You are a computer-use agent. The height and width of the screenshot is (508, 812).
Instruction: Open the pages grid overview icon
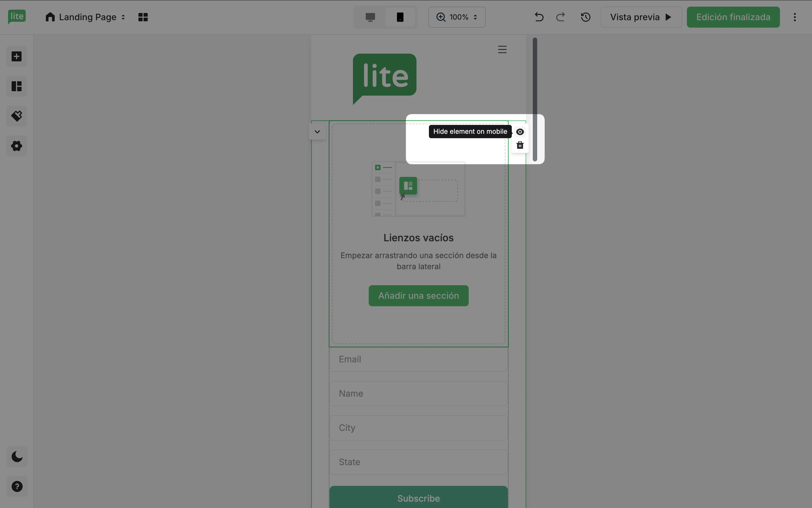143,17
